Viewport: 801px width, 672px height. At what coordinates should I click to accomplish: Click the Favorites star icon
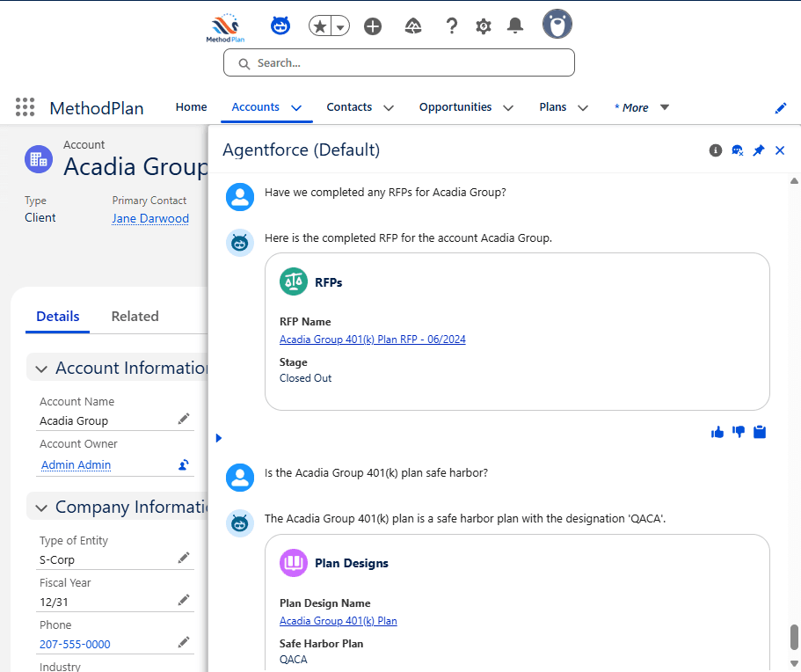click(320, 26)
